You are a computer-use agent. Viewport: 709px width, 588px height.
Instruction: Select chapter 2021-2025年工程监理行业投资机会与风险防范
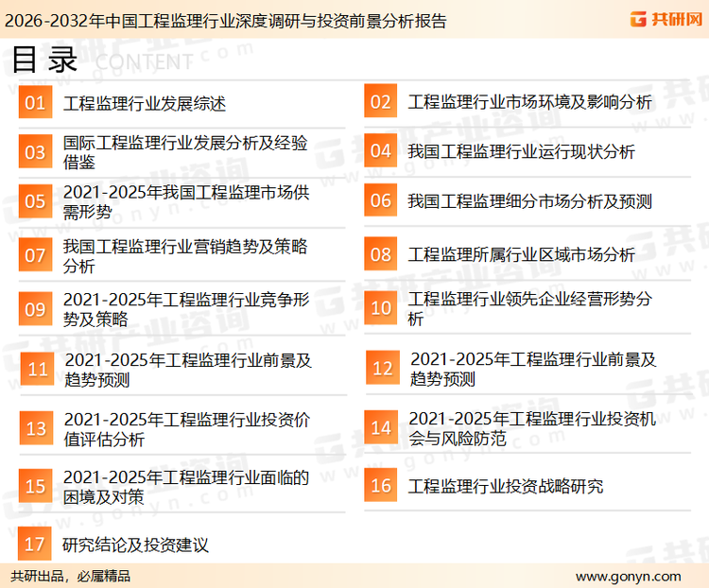click(532, 428)
